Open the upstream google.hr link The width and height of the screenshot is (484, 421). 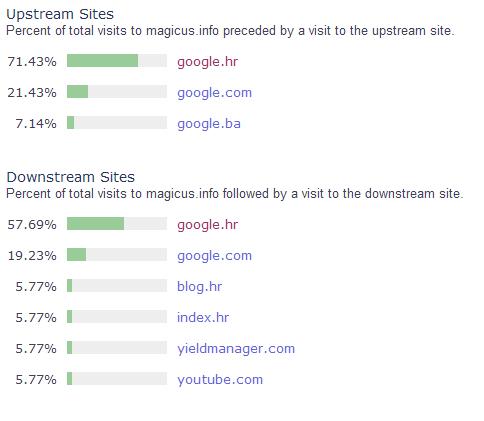point(207,62)
